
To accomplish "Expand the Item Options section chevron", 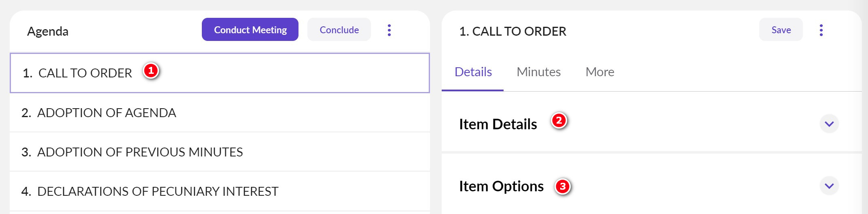I will (x=829, y=186).
